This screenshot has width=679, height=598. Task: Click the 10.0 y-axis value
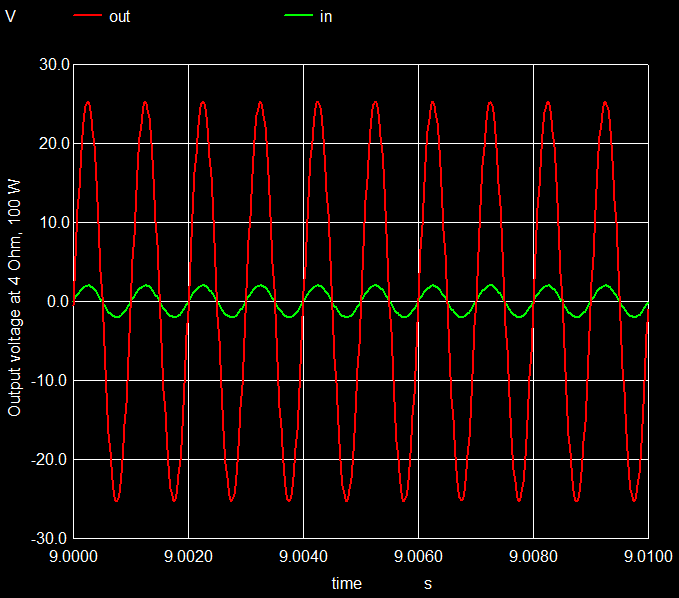coord(55,223)
